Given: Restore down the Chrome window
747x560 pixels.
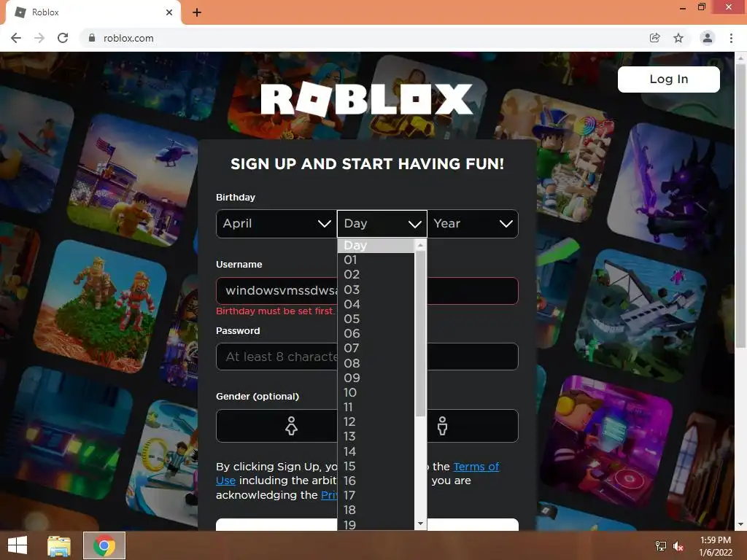Looking at the screenshot, I should pyautogui.click(x=702, y=7).
